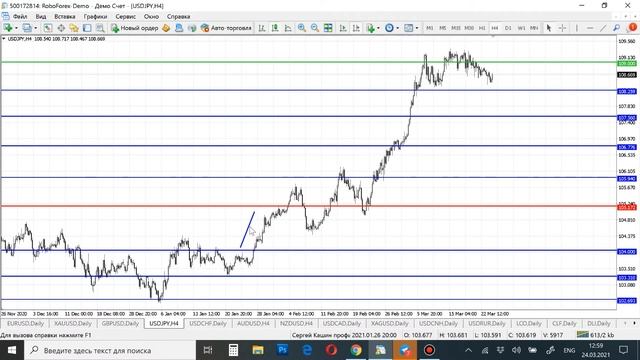This screenshot has height=360, width=640.
Task: Click the Zoom In magnifier icon
Action: [302, 28]
